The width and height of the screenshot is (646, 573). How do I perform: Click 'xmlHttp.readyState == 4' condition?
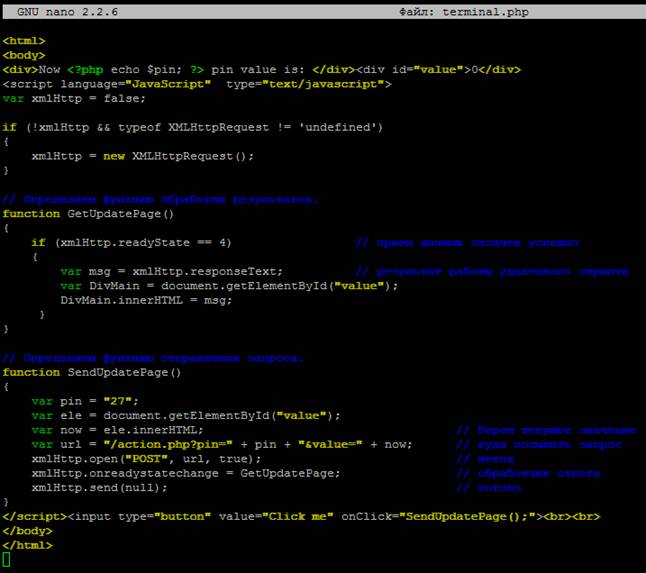(x=143, y=243)
